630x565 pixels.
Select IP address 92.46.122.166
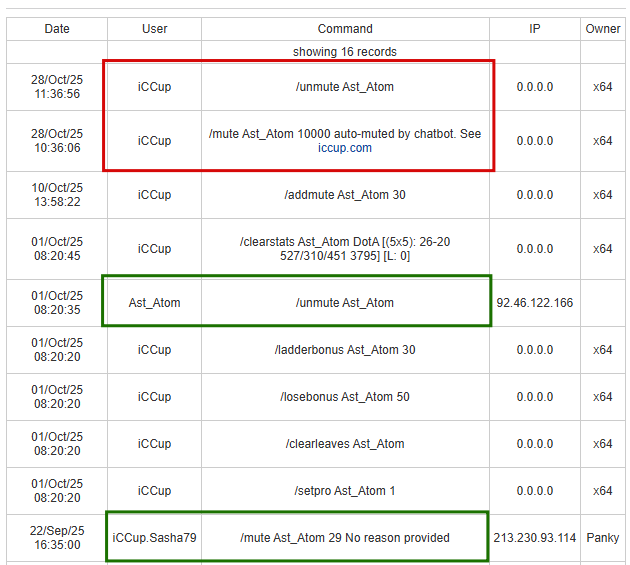coord(534,303)
